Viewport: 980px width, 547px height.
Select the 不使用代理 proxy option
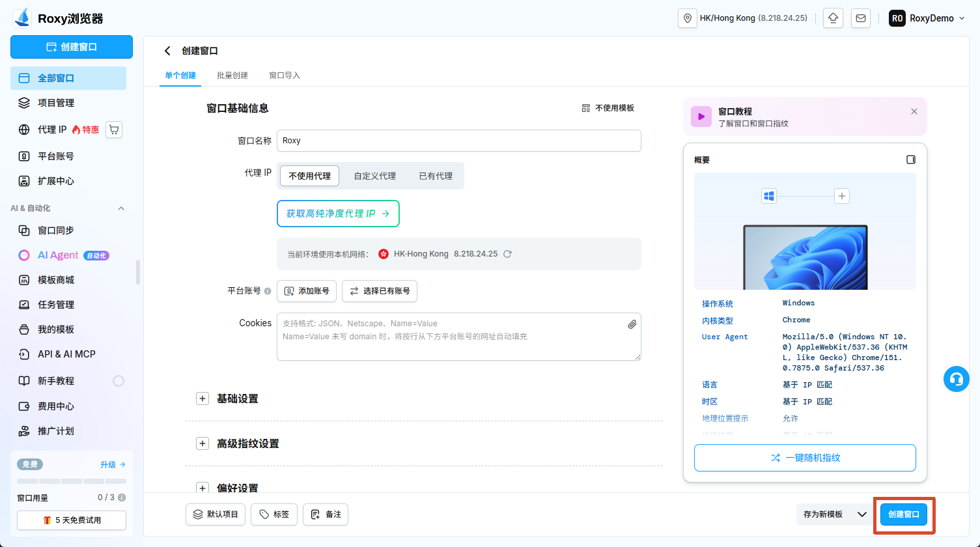click(310, 176)
